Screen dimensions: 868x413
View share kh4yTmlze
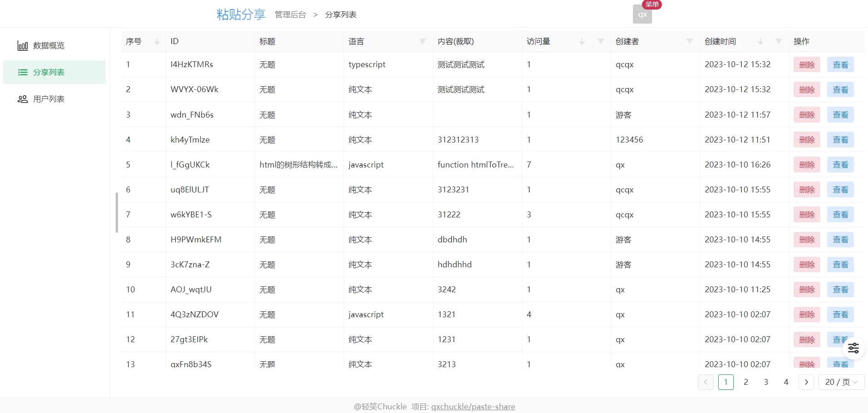(x=840, y=140)
